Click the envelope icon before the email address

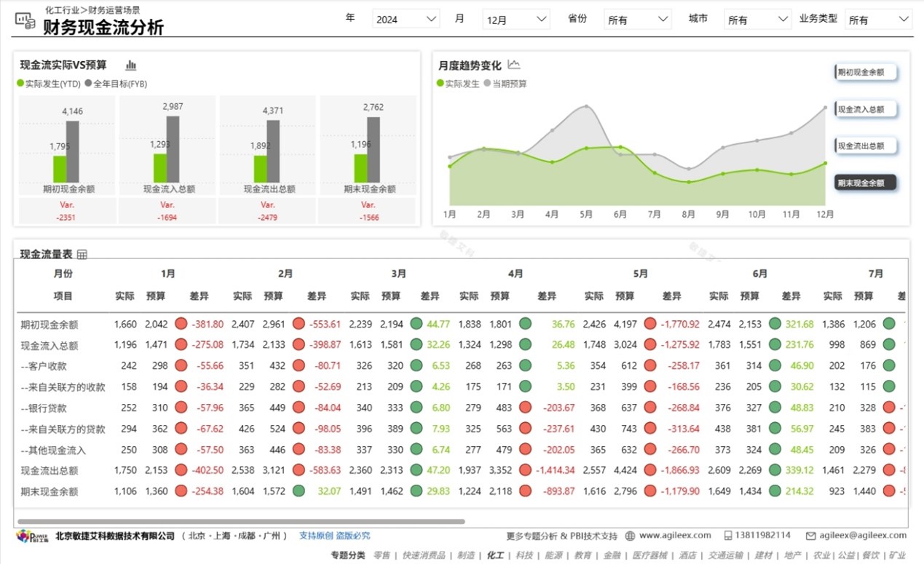pyautogui.click(x=810, y=536)
